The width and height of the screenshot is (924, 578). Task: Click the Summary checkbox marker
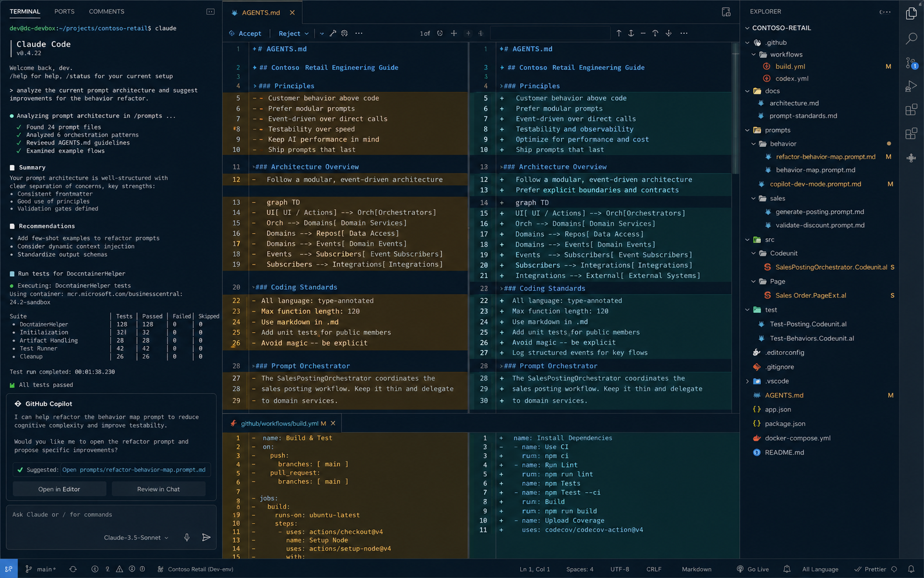pos(12,168)
